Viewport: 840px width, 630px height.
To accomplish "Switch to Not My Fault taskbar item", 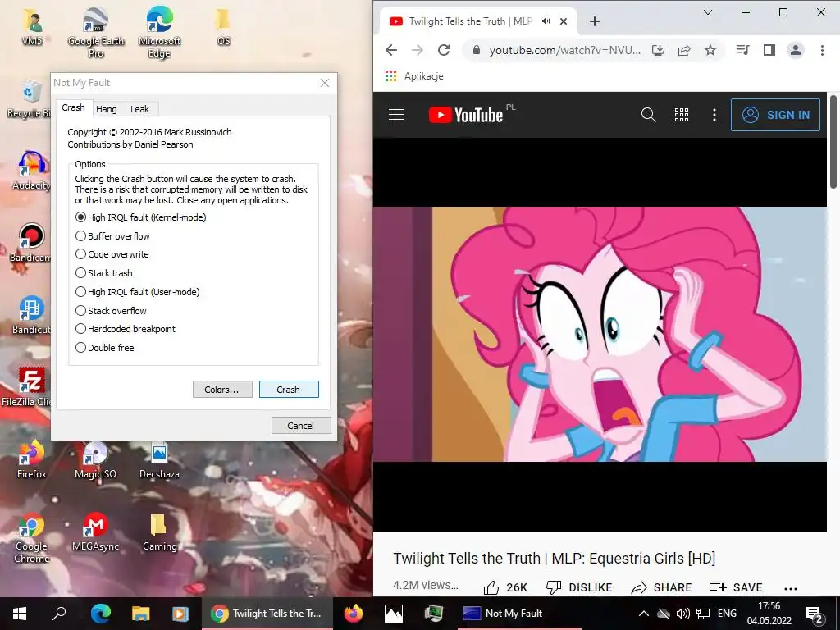I will (519, 614).
